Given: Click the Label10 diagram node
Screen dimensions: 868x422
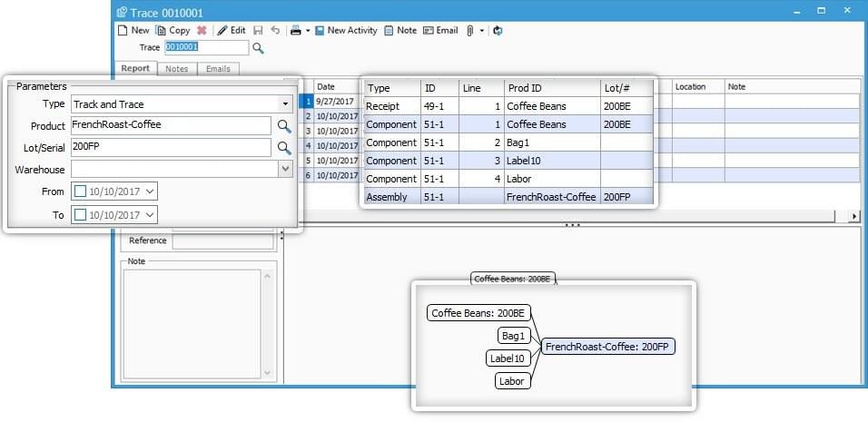Looking at the screenshot, I should click(508, 358).
